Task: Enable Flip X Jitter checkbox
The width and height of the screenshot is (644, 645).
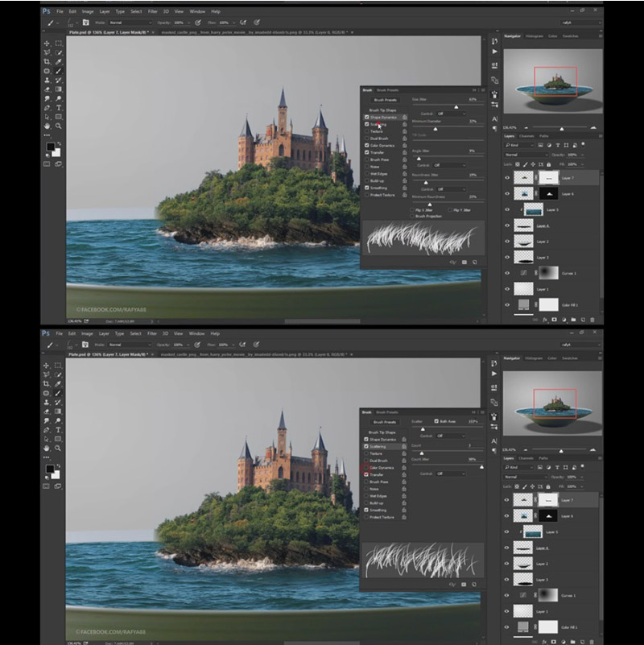Action: [x=412, y=210]
